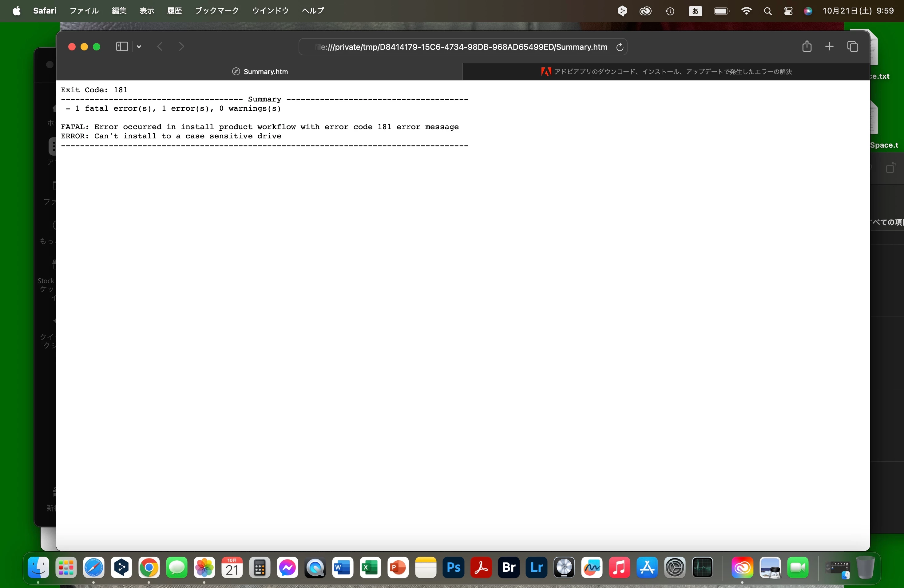Screen dimensions: 904x588
Task: Open the ブックマーク menu
Action: pos(216,11)
